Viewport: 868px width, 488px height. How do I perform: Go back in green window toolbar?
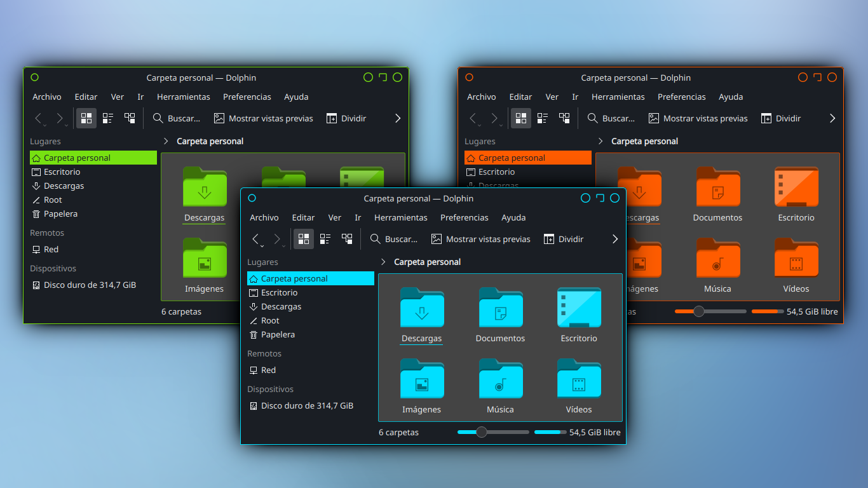tap(39, 118)
